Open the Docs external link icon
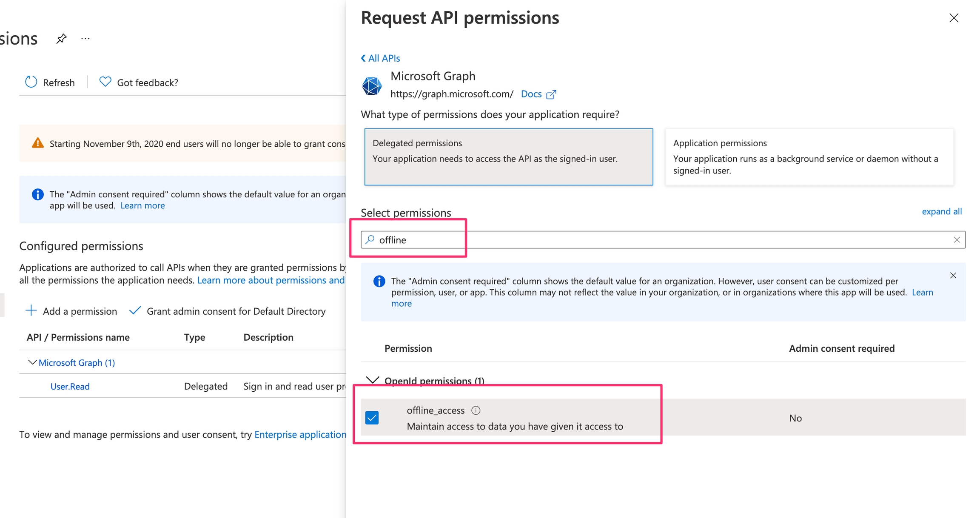Image resolution: width=980 pixels, height=518 pixels. pyautogui.click(x=551, y=94)
